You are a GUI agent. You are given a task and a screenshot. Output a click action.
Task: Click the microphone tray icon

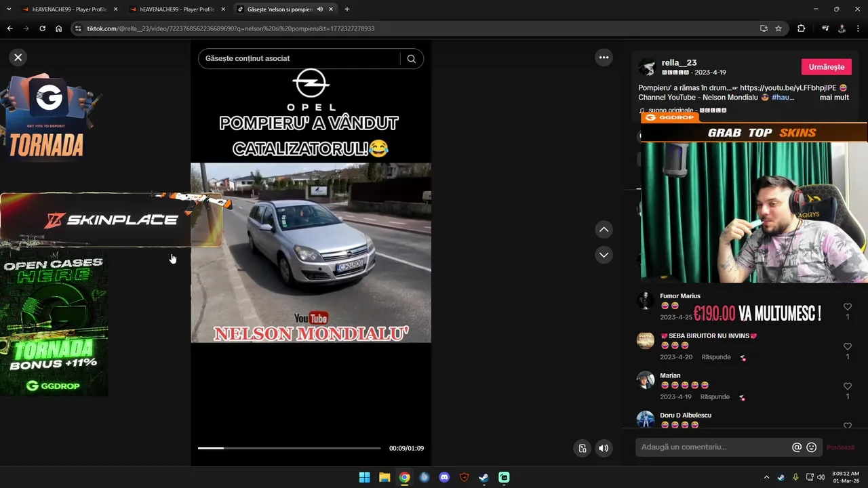click(x=795, y=477)
